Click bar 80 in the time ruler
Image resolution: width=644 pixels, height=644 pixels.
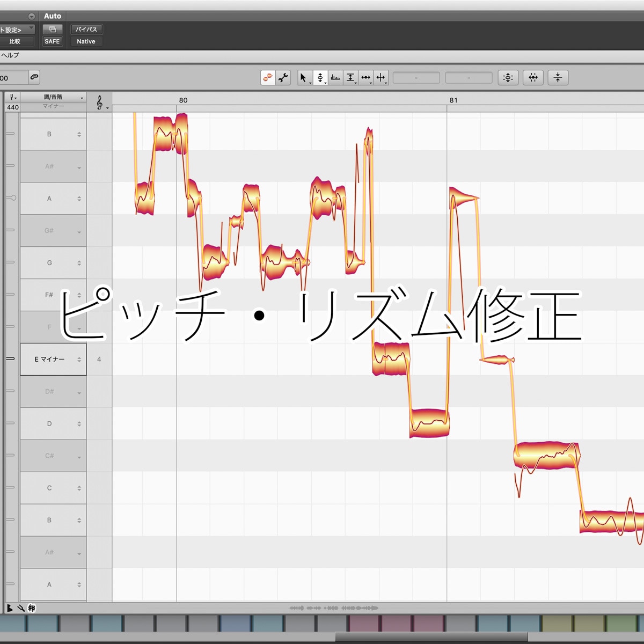click(x=184, y=100)
